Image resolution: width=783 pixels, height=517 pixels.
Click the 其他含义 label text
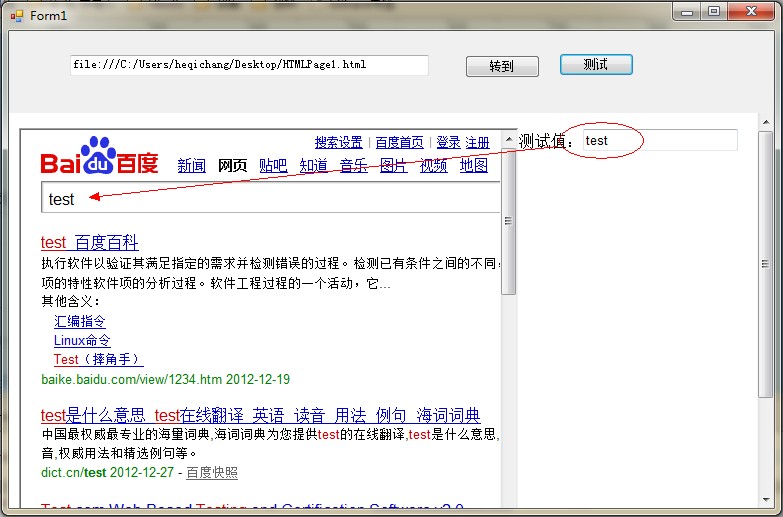pyautogui.click(x=70, y=301)
